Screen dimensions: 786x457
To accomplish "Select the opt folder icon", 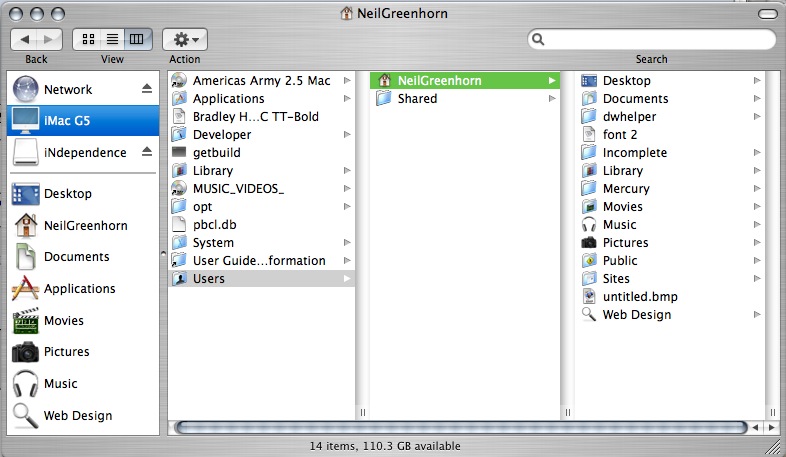I will coord(179,206).
